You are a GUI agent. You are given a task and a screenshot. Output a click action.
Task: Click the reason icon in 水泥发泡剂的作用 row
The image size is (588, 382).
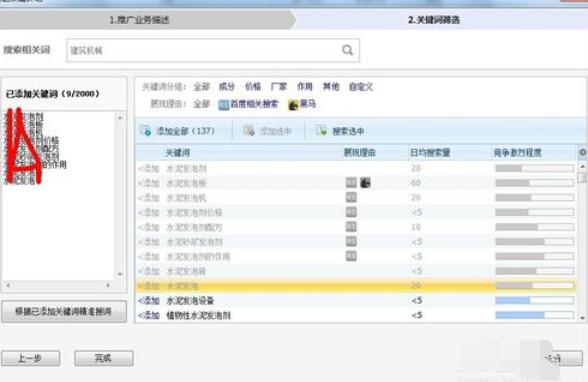pyautogui.click(x=351, y=256)
